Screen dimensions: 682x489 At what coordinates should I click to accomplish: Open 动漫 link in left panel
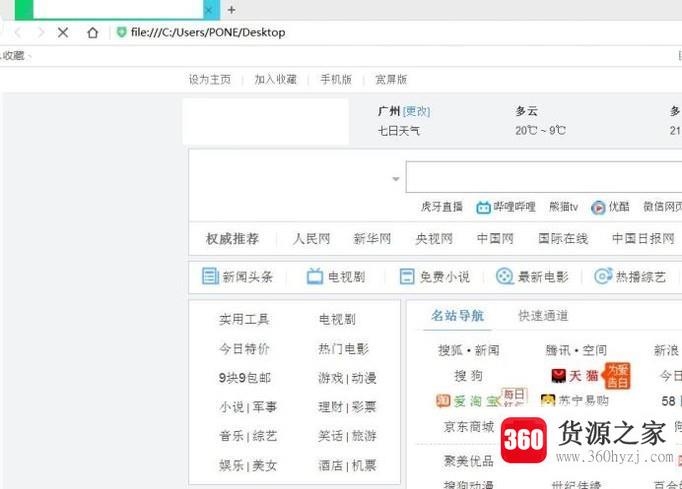point(364,378)
